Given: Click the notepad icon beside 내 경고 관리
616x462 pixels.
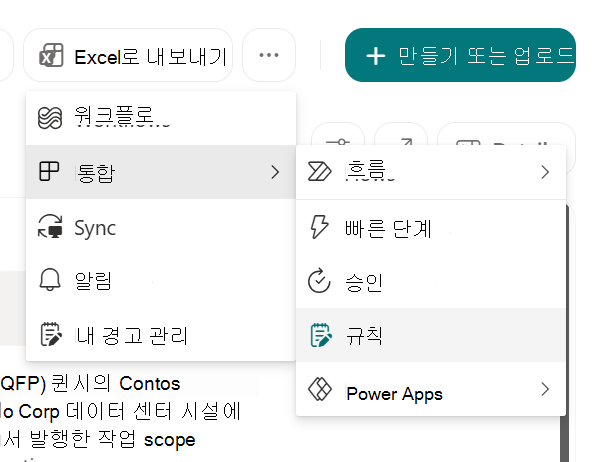Looking at the screenshot, I should pos(51,334).
